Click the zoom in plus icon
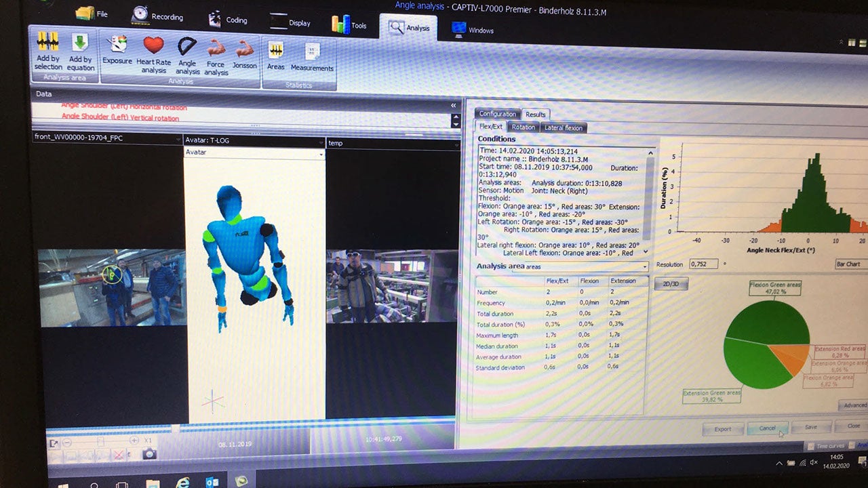The width and height of the screenshot is (868, 488). click(x=134, y=441)
